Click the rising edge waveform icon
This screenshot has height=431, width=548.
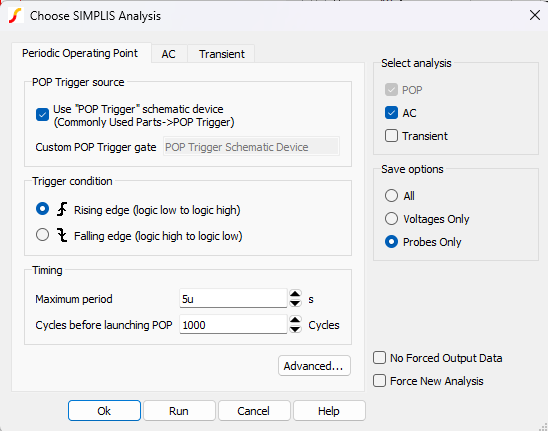pos(62,209)
